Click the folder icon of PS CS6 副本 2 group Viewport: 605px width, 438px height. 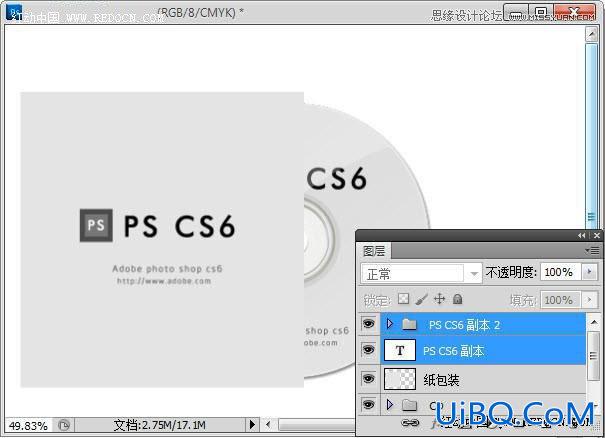point(409,324)
